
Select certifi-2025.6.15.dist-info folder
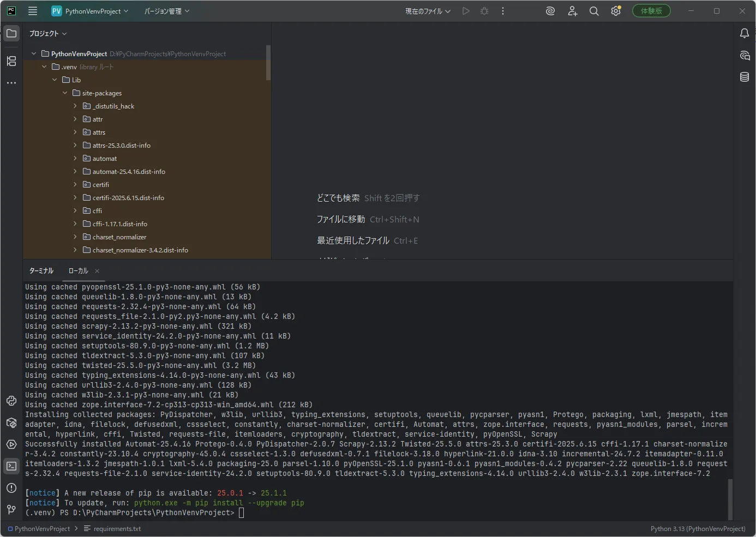click(x=128, y=197)
